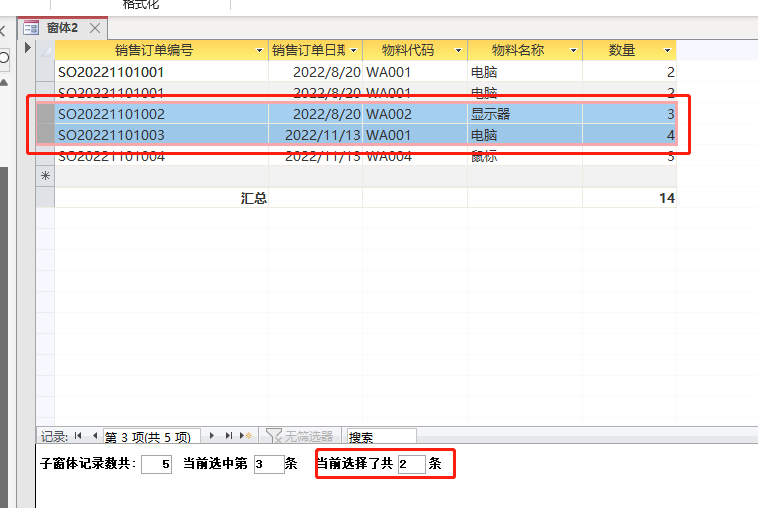Click the 子窗体记录数共 count field

[157, 464]
